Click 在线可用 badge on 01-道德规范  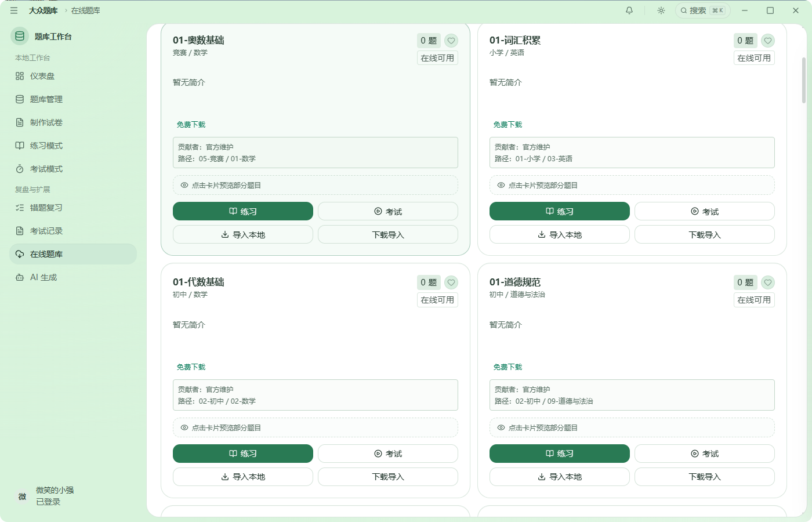coord(754,300)
